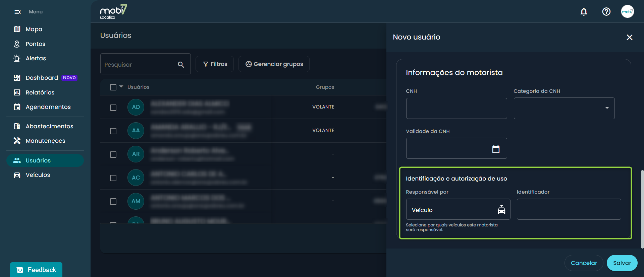Click the Novo badge beside Dashboard
This screenshot has width=644, height=277.
tap(69, 77)
